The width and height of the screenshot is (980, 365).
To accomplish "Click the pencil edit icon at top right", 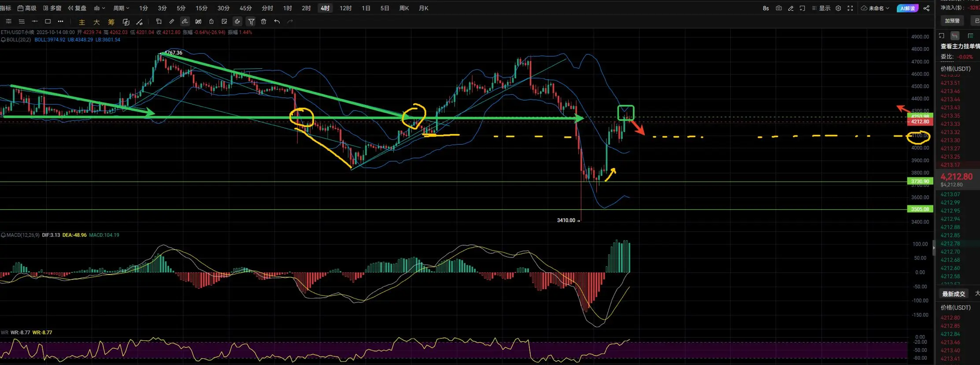I will 791,8.
